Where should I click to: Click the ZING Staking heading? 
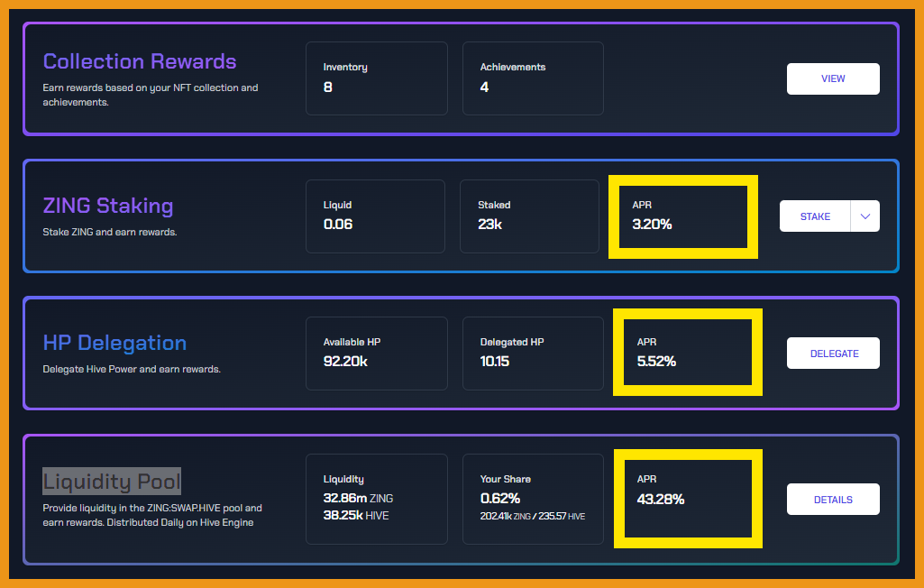pos(108,206)
